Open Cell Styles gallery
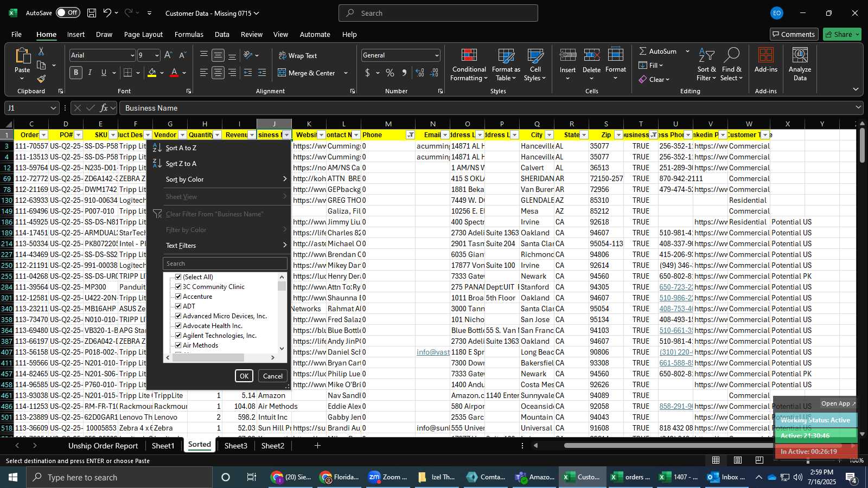The height and width of the screenshot is (488, 868). pyautogui.click(x=535, y=65)
